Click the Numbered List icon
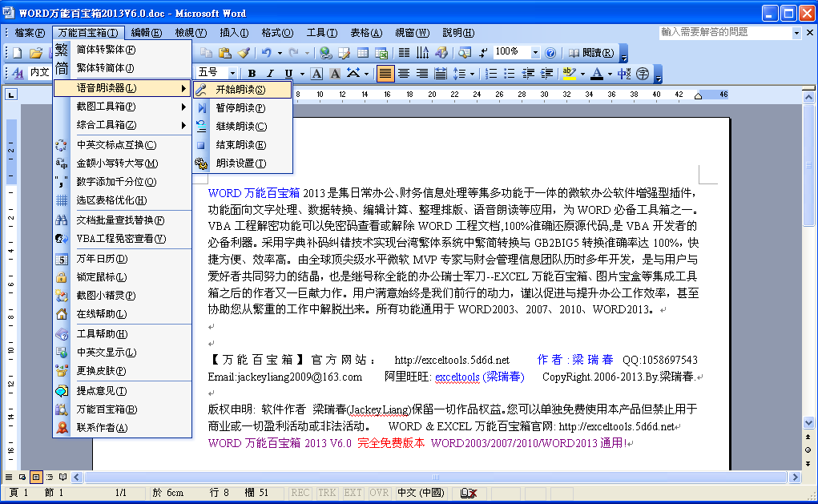 [491, 74]
